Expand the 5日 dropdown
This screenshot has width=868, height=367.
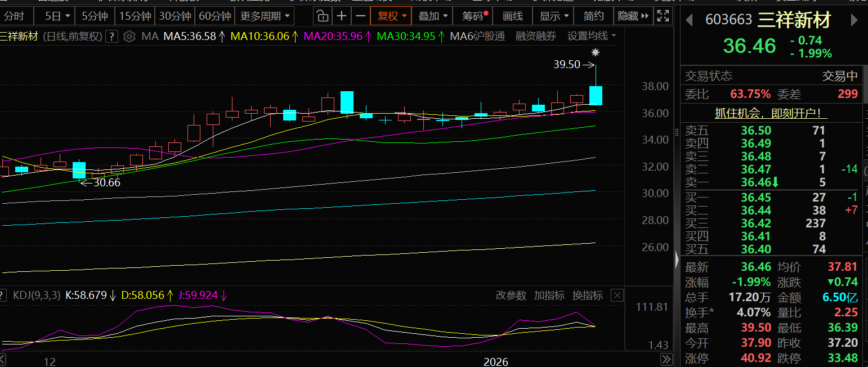57,16
